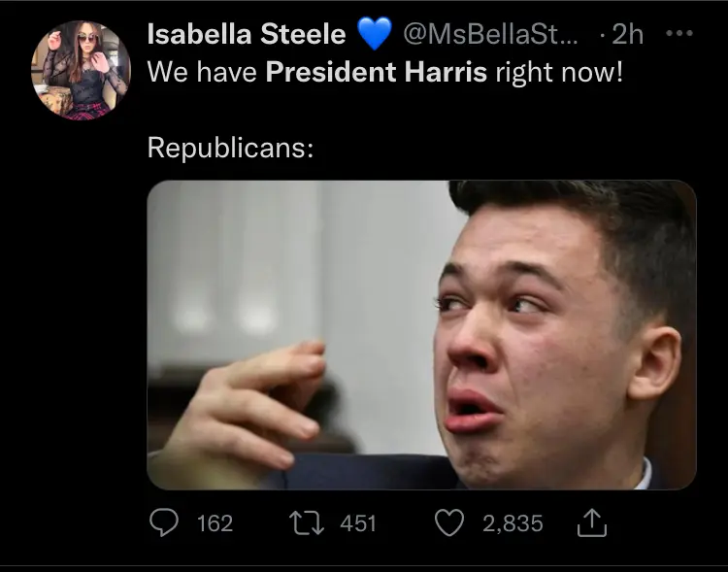728x572 pixels.
Task: Click the blue heart emoji beside the name
Action: 373,35
